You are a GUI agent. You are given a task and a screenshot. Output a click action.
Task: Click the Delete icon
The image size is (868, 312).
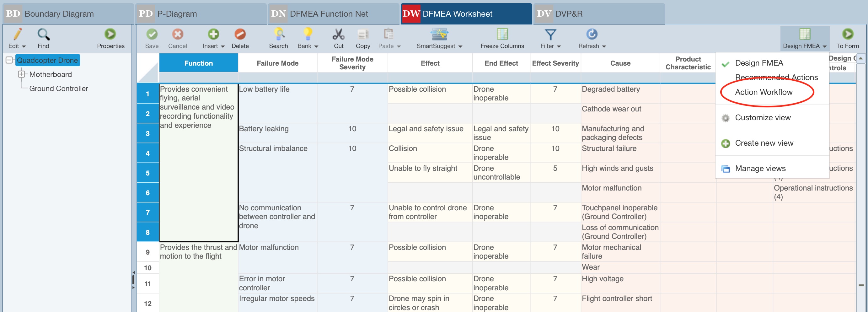[240, 34]
